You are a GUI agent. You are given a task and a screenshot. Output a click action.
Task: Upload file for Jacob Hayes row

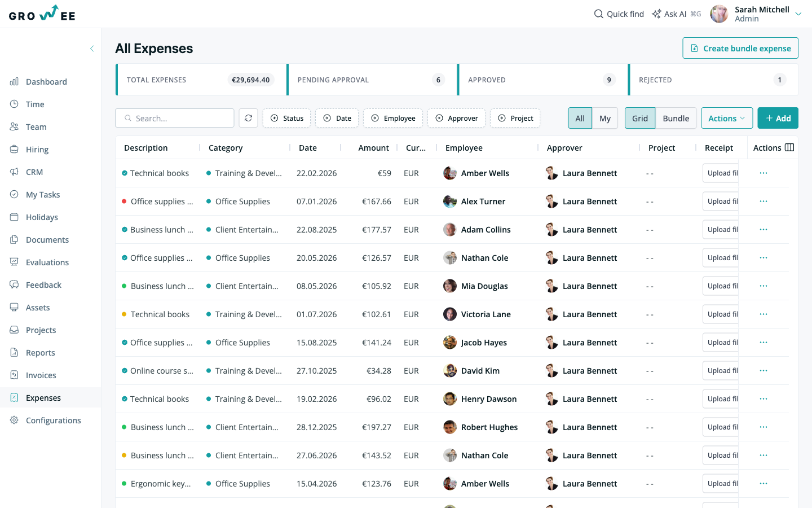coord(721,343)
